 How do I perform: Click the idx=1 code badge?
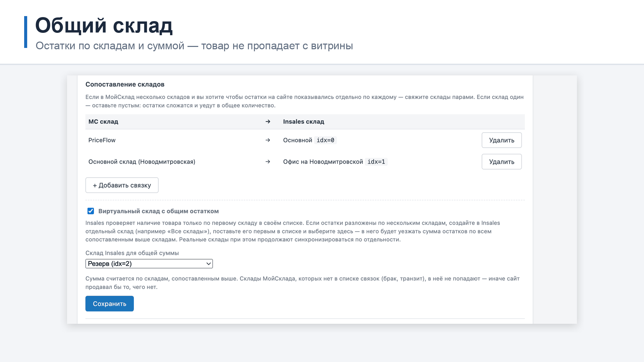pos(376,162)
